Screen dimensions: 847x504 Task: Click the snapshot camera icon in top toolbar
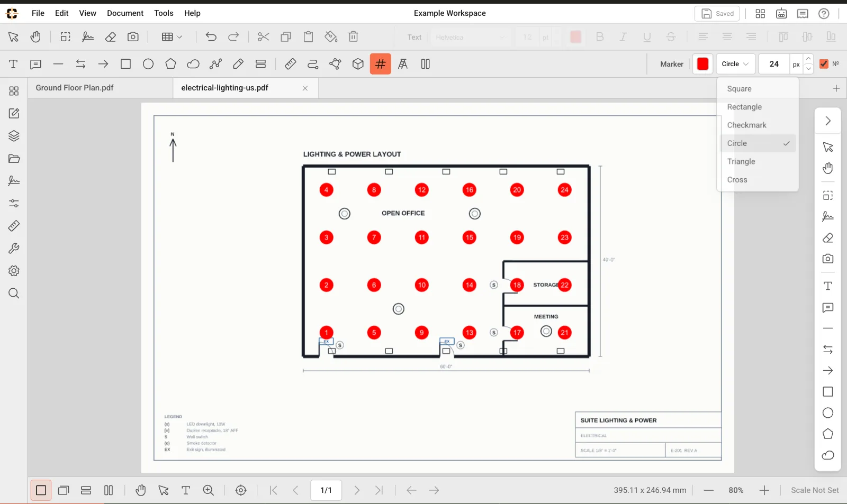[133, 37]
